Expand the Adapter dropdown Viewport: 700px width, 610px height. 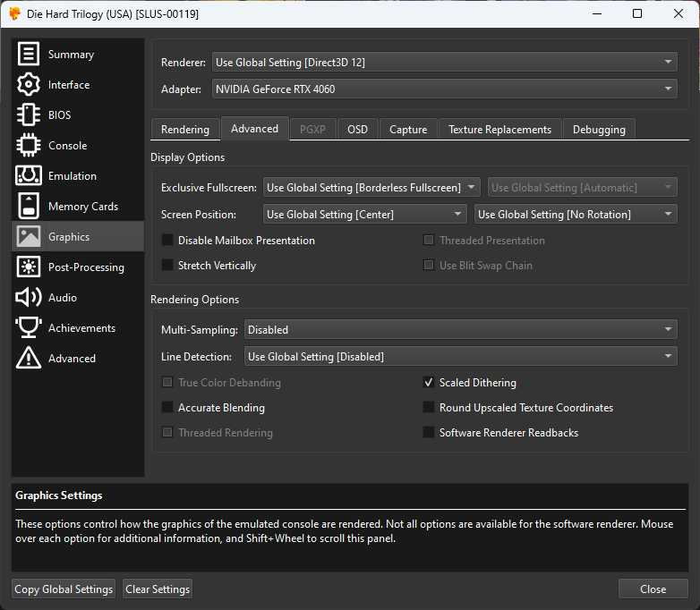(x=444, y=89)
